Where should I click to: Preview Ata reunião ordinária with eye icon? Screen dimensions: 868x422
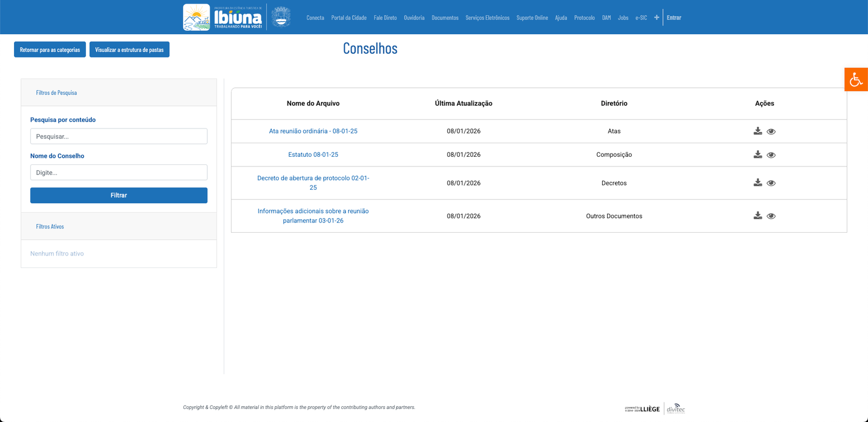click(x=771, y=131)
